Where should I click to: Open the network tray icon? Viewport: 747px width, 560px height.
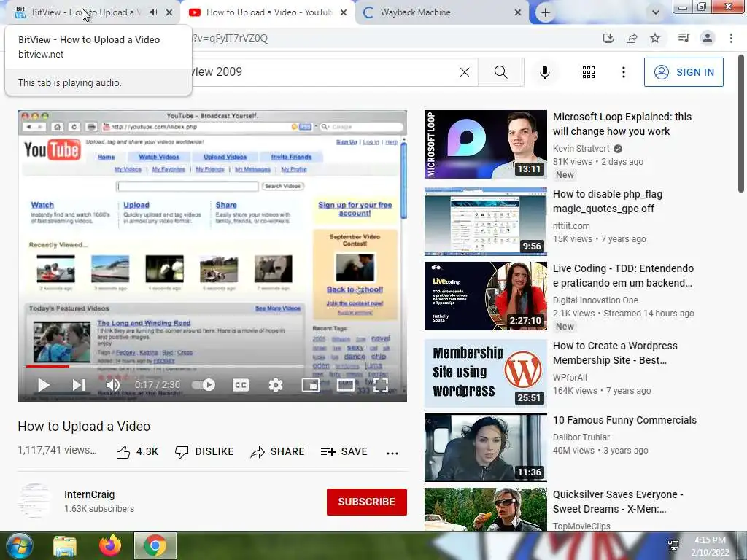tap(673, 545)
